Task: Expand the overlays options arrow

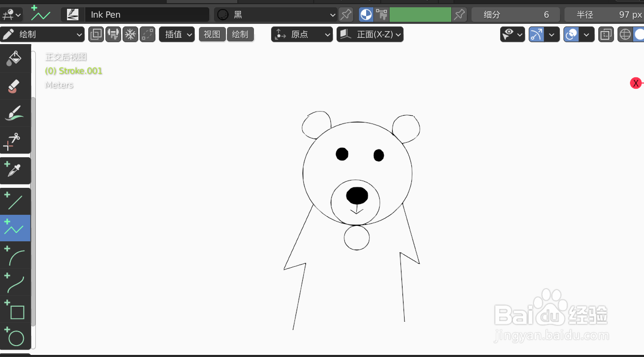Action: coord(587,35)
